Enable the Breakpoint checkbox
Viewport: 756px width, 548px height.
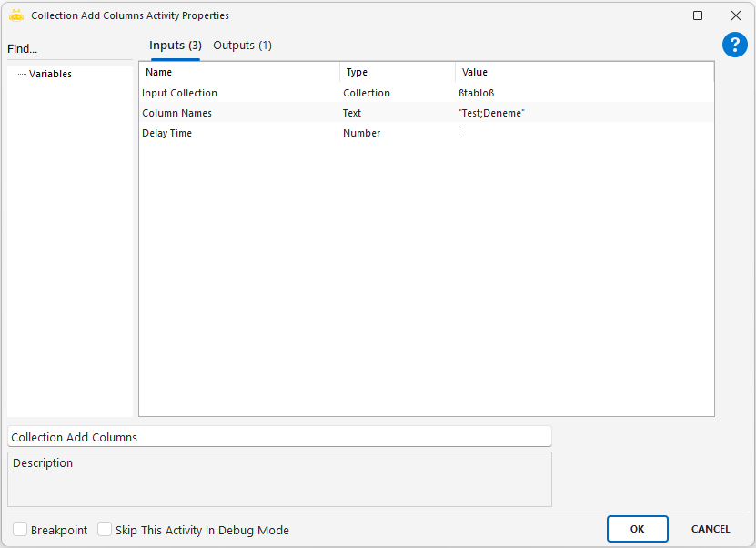tap(20, 530)
